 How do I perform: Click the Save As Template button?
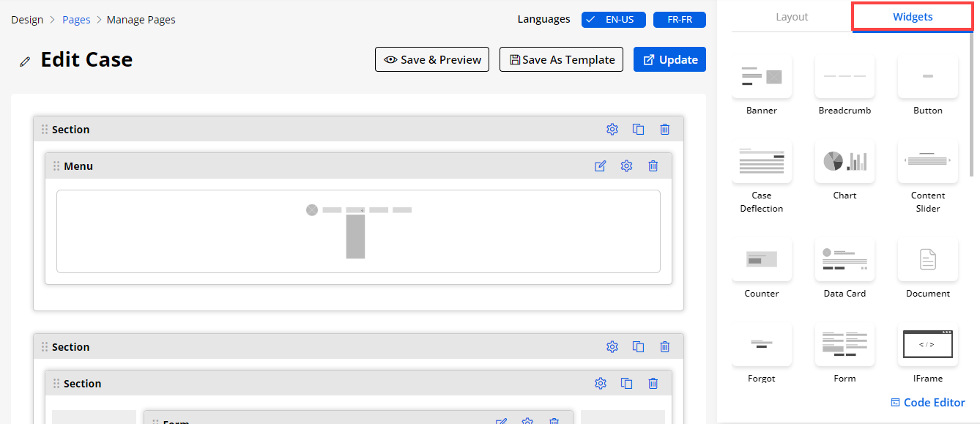click(561, 60)
